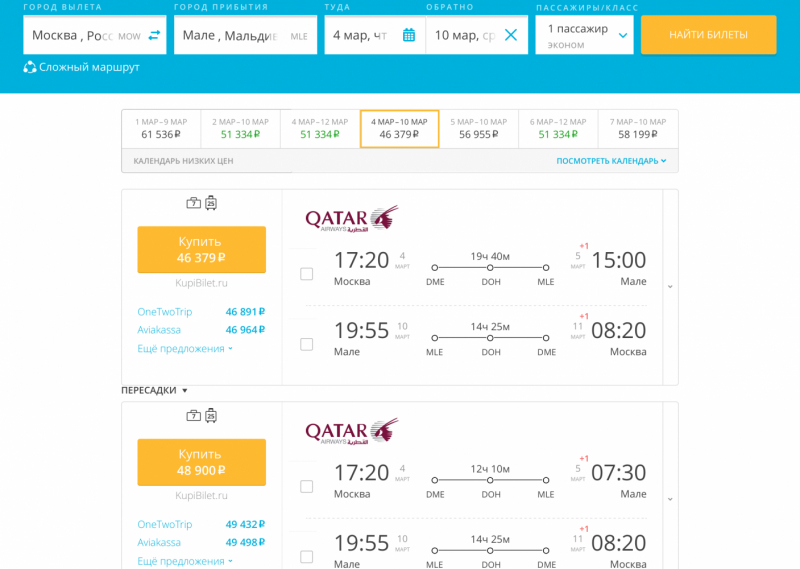Viewport: 800px width, 569px height.
Task: Open the ПЕРЕСАДКИ filter dropdown
Action: click(x=155, y=390)
